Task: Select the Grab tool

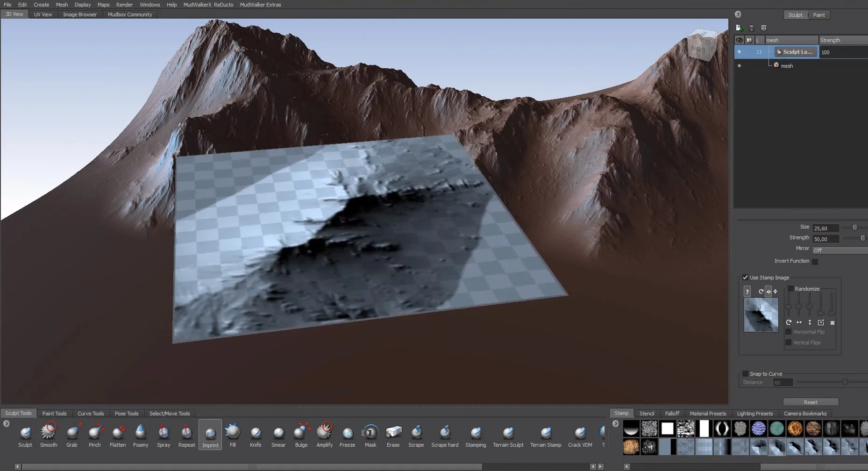Action: (72, 435)
